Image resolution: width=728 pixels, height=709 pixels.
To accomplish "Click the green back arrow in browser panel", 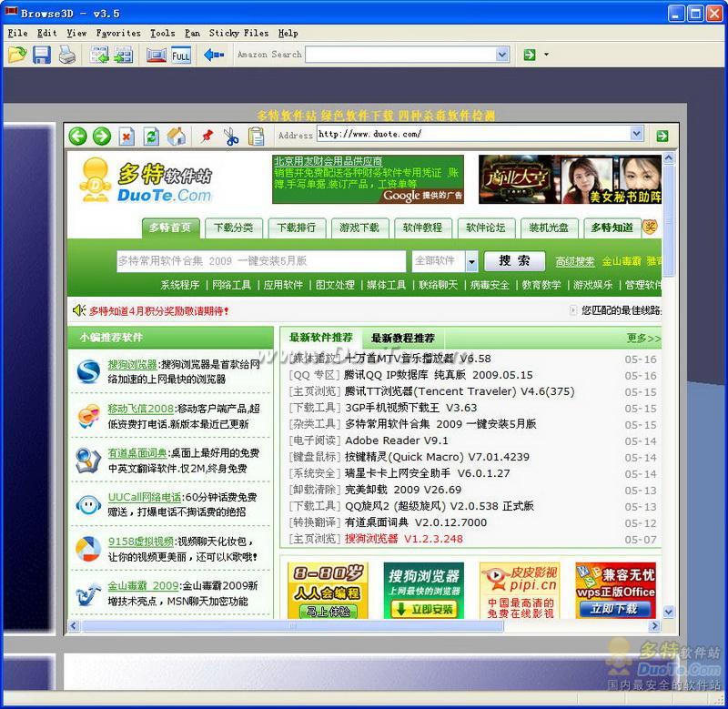I will [77, 136].
